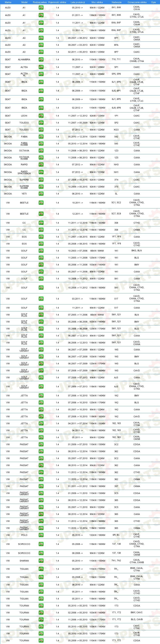
Task: Click fuel icon in Skoda Rapid Spaceback row
Action: (41, 172)
